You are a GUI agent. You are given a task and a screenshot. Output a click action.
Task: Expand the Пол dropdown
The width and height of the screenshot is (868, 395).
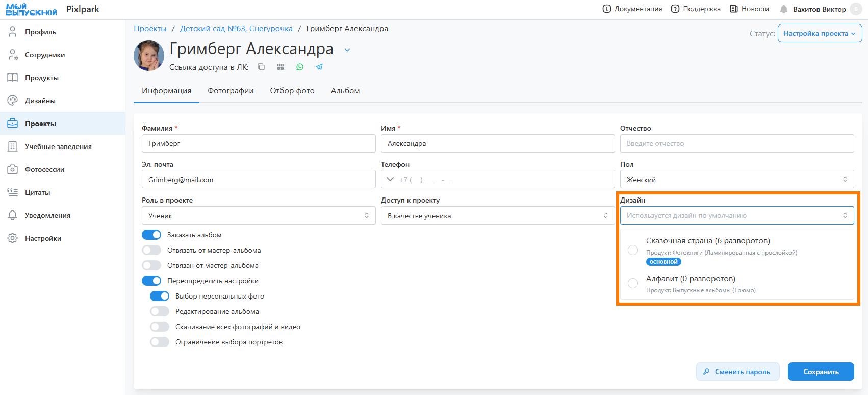[x=736, y=180]
